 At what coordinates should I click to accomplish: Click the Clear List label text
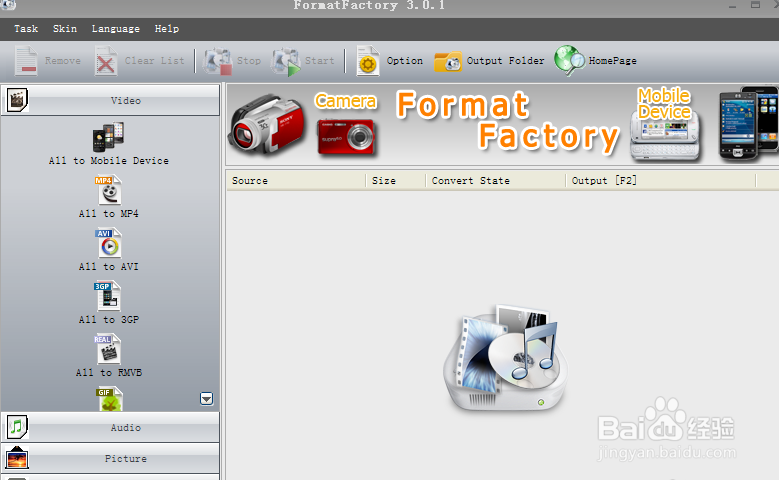point(155,61)
